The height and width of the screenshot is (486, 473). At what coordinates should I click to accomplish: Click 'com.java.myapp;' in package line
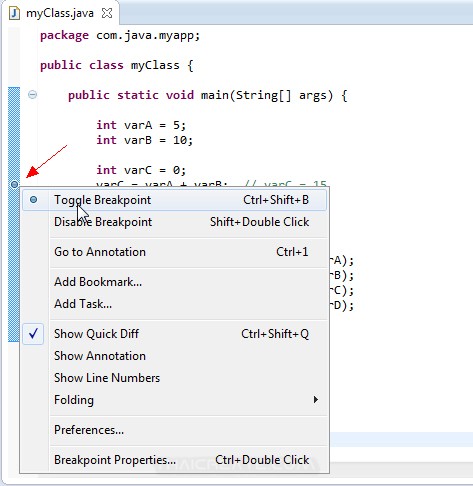pyautogui.click(x=148, y=35)
